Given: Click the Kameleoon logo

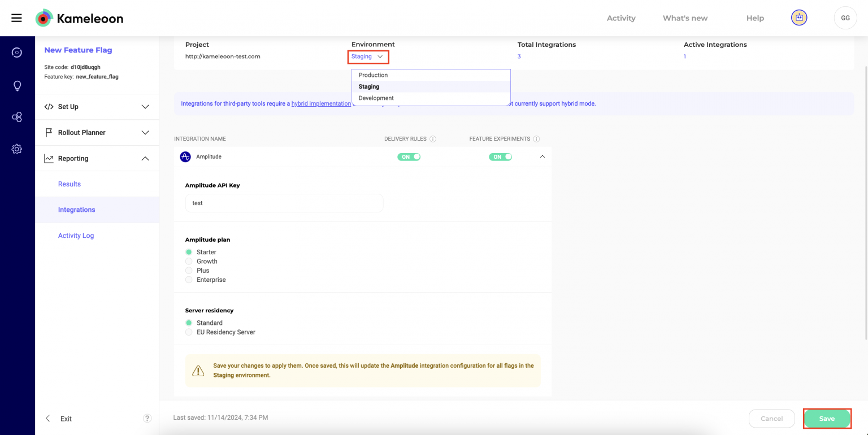Looking at the screenshot, I should [x=79, y=19].
